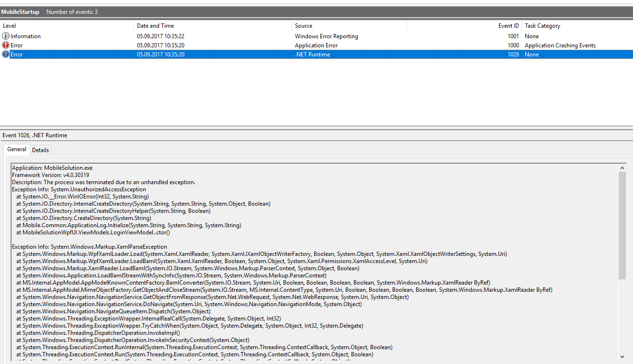Select the Application Error event from the list
This screenshot has height=364, width=633.
(192, 45)
